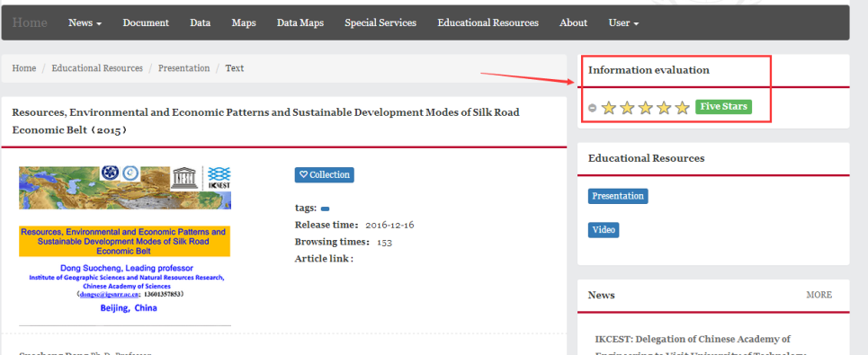The image size is (868, 355).
Task: Click the fifth rating star
Action: pyautogui.click(x=682, y=107)
